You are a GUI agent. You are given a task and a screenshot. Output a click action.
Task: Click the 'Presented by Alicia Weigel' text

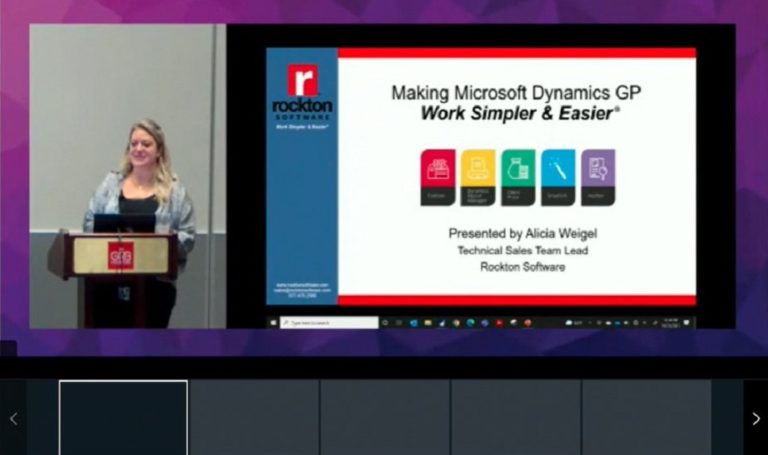coord(521,233)
